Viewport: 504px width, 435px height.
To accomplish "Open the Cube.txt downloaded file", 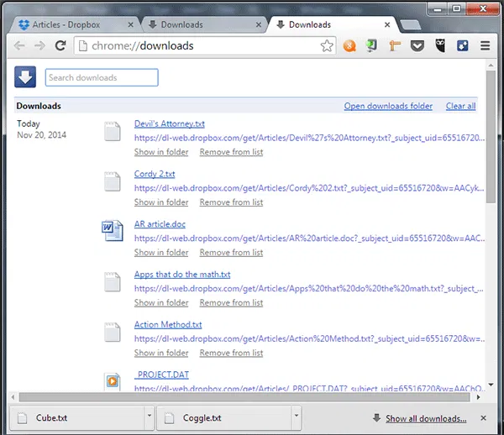I will [x=76, y=418].
